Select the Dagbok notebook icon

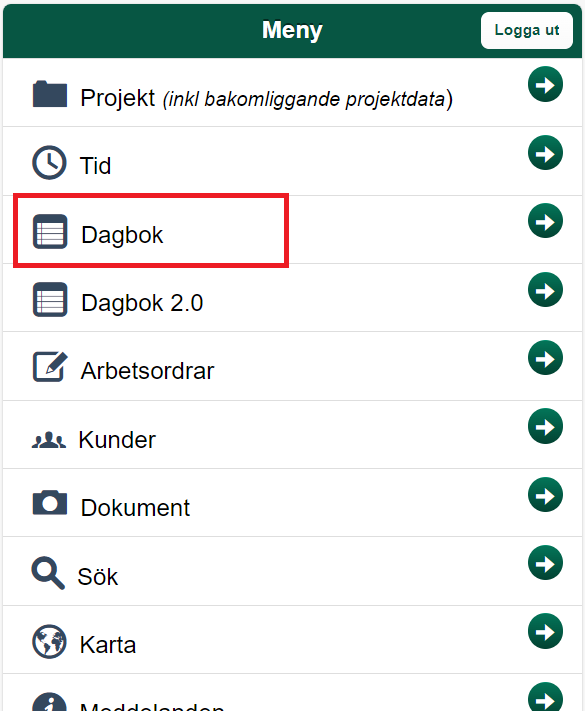click(50, 231)
